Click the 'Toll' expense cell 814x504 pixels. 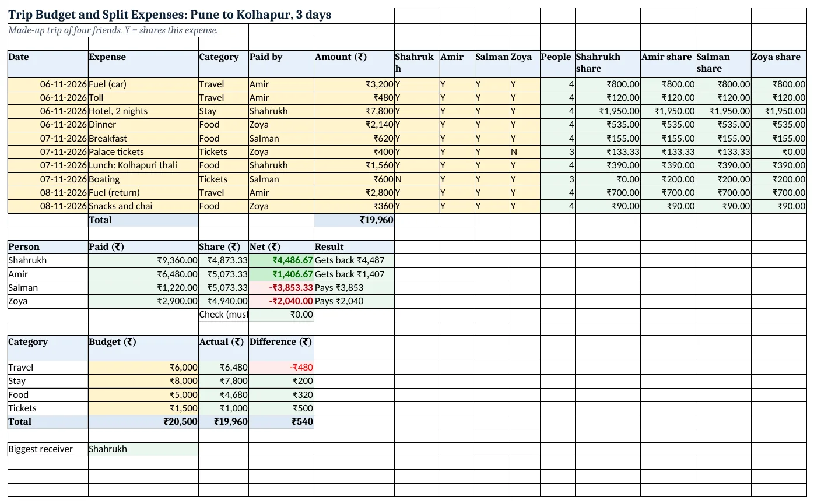(x=143, y=97)
